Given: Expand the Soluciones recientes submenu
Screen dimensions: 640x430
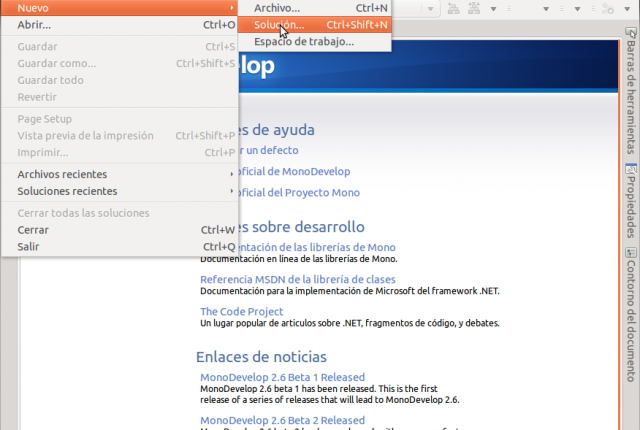Looking at the screenshot, I should pos(119,191).
